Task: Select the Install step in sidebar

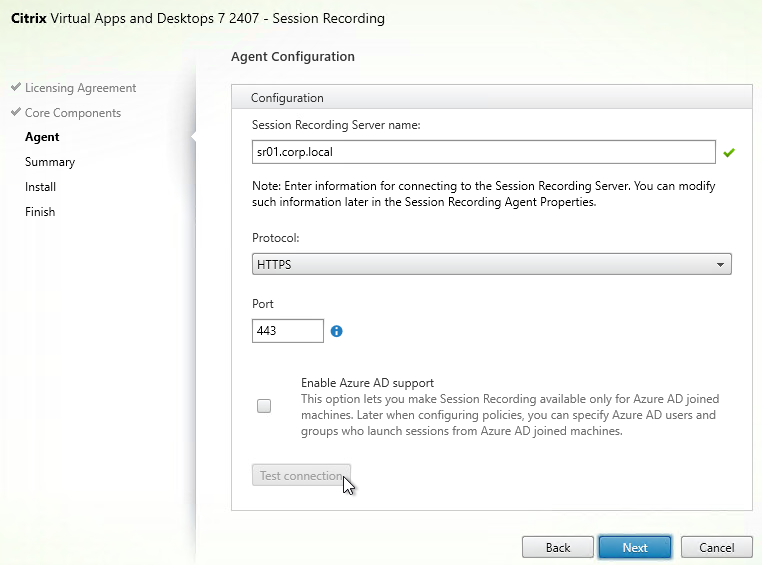Action: (40, 187)
